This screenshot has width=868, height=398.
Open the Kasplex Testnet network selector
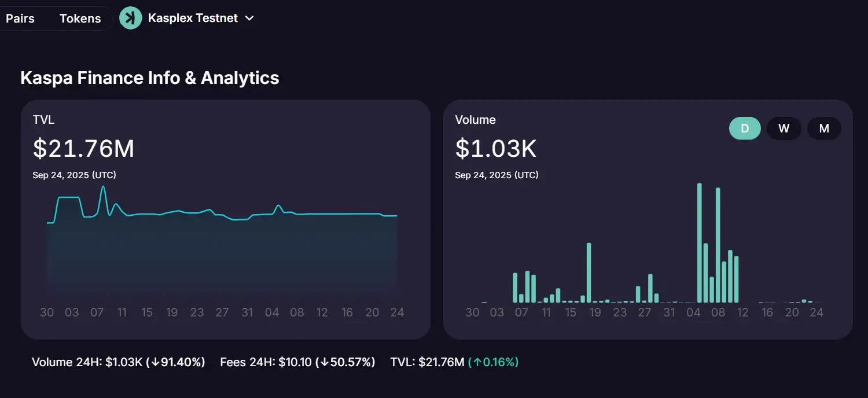click(x=193, y=18)
